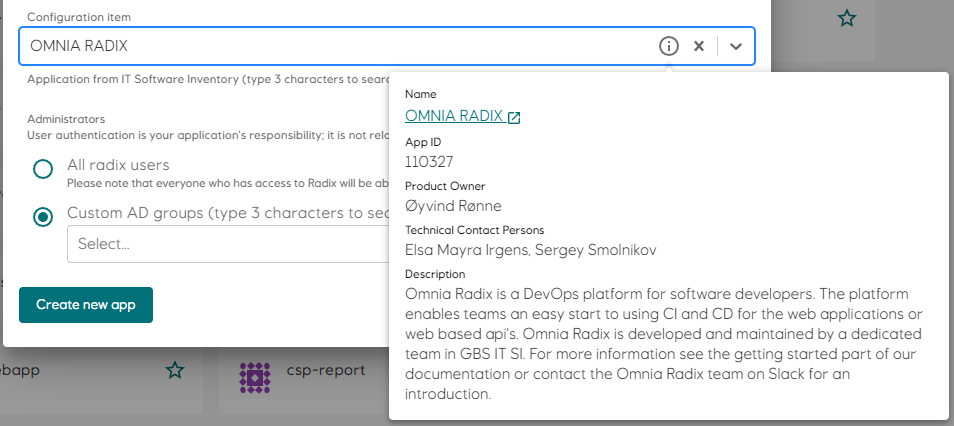
Task: Choose the Custom AD groups radio option
Action: (43, 216)
